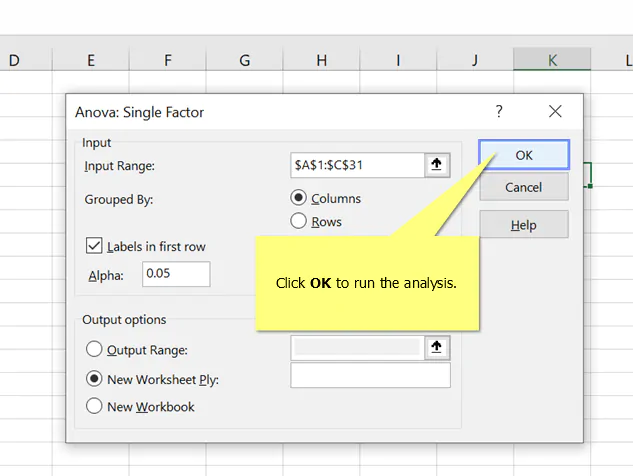Close the Anova: Single Factor dialog
633x476 pixels.
[x=555, y=111]
